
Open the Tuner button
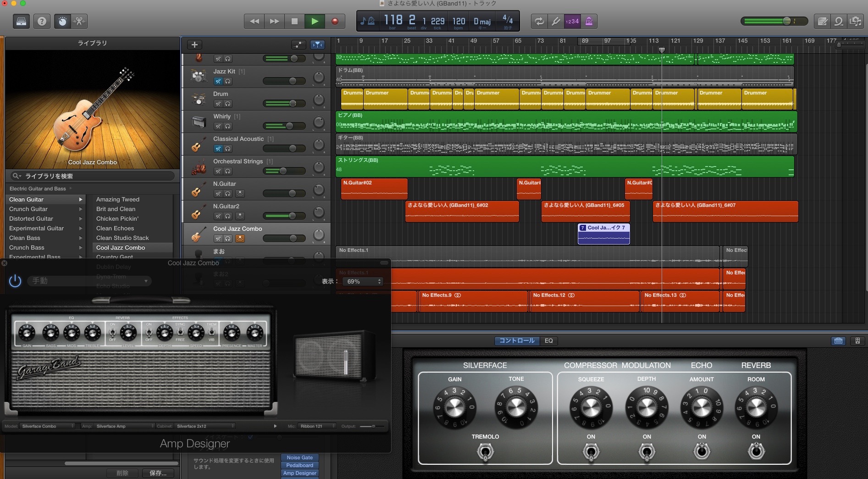556,21
